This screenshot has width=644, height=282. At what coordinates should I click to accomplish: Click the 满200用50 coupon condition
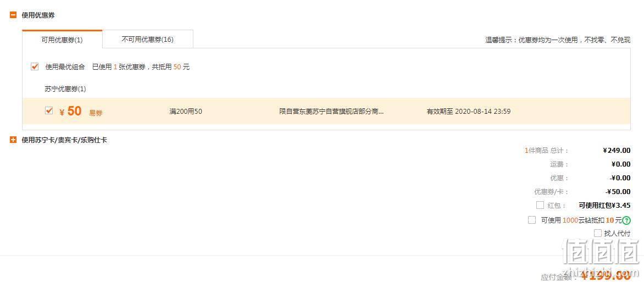coord(186,112)
